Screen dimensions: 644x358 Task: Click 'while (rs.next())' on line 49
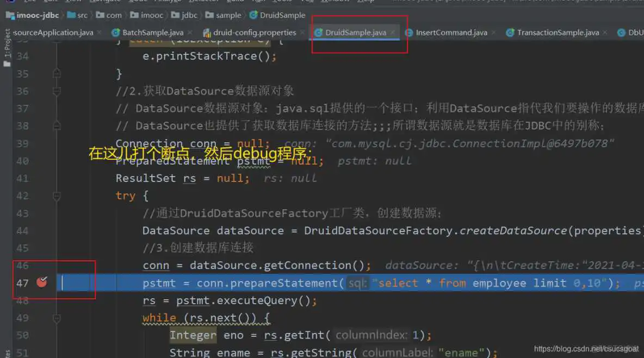(x=200, y=318)
